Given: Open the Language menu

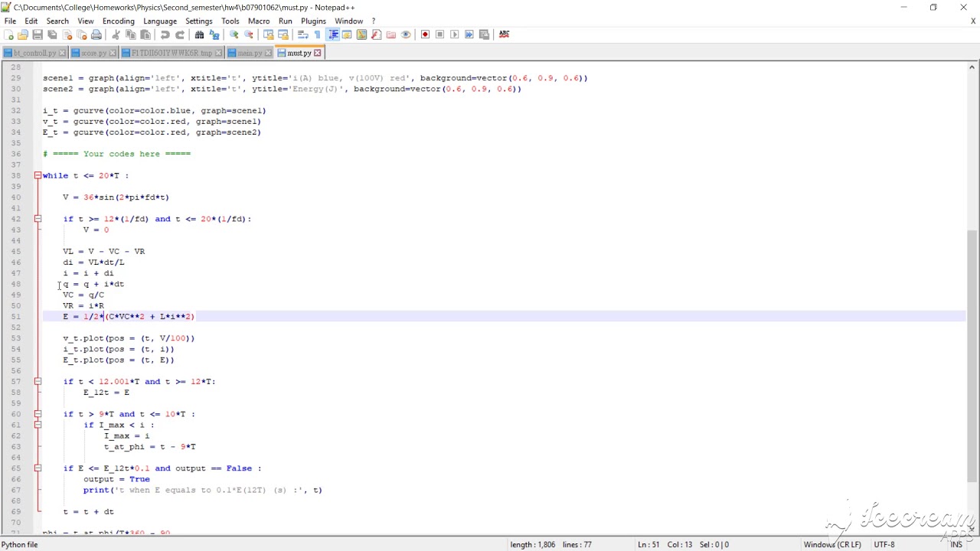Looking at the screenshot, I should [x=159, y=21].
